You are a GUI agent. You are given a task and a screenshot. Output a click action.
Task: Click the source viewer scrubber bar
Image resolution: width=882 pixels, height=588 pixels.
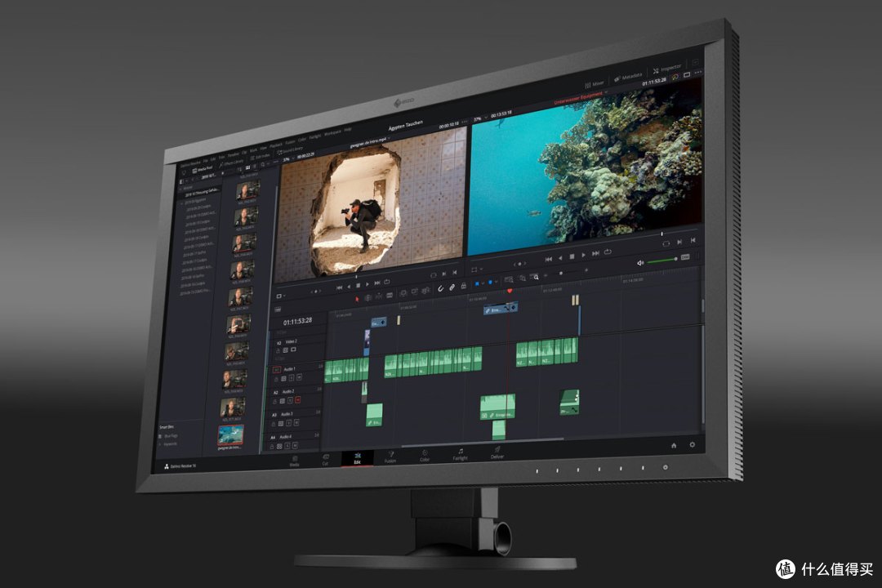(x=368, y=274)
